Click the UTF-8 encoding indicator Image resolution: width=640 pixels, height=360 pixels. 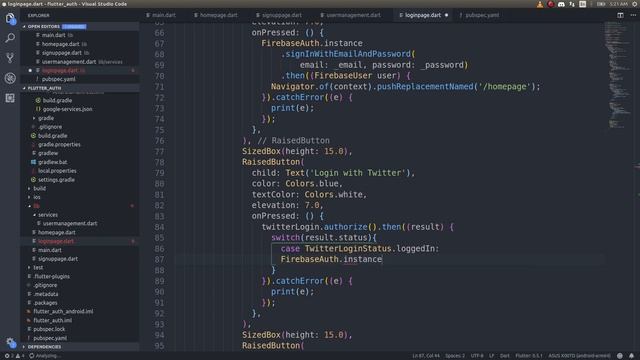(477, 356)
